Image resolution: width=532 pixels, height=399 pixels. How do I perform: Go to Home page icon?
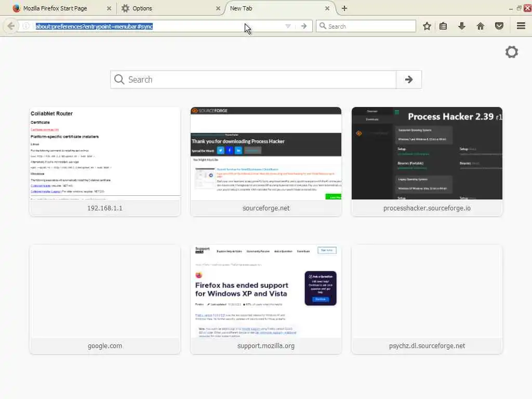point(481,26)
